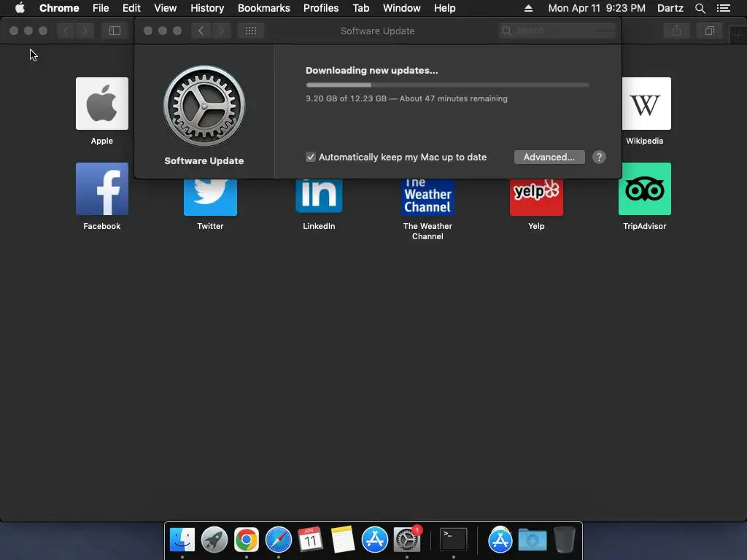Open the Downloads folder in Dock
Screen dimensions: 747x560
click(532, 540)
